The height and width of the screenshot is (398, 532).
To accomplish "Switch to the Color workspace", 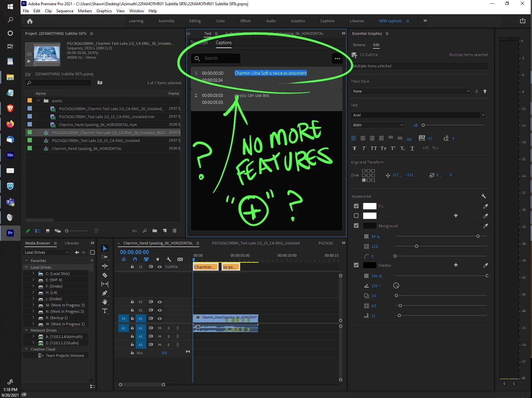I will [221, 21].
